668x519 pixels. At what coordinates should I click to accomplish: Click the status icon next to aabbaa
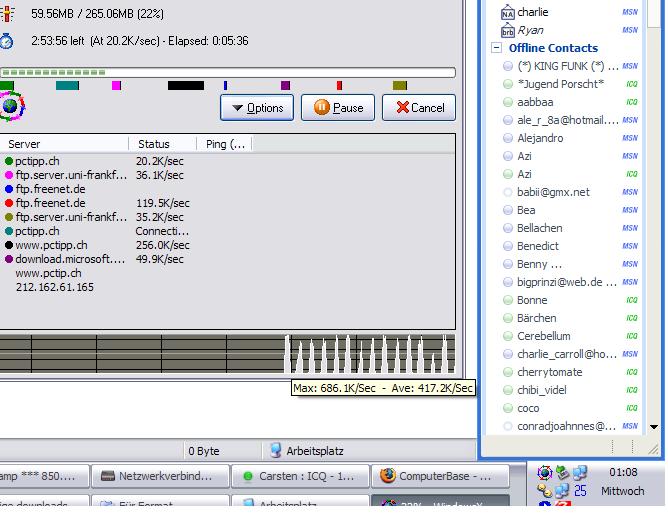click(507, 102)
